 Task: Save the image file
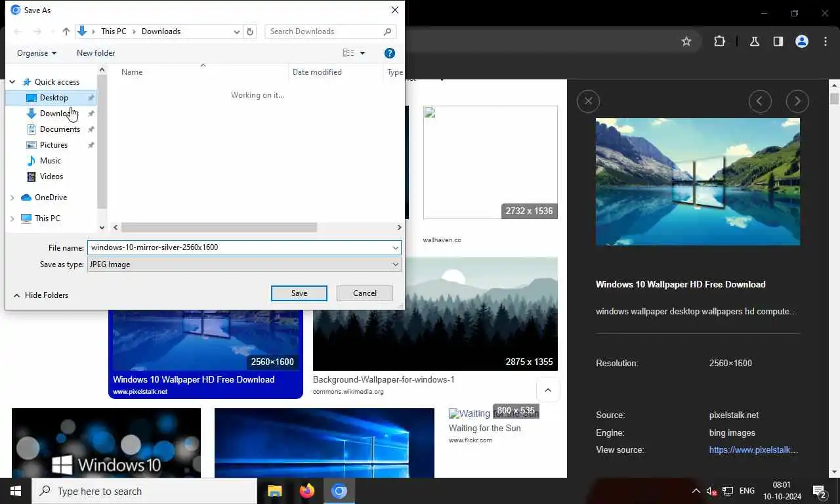tap(299, 293)
